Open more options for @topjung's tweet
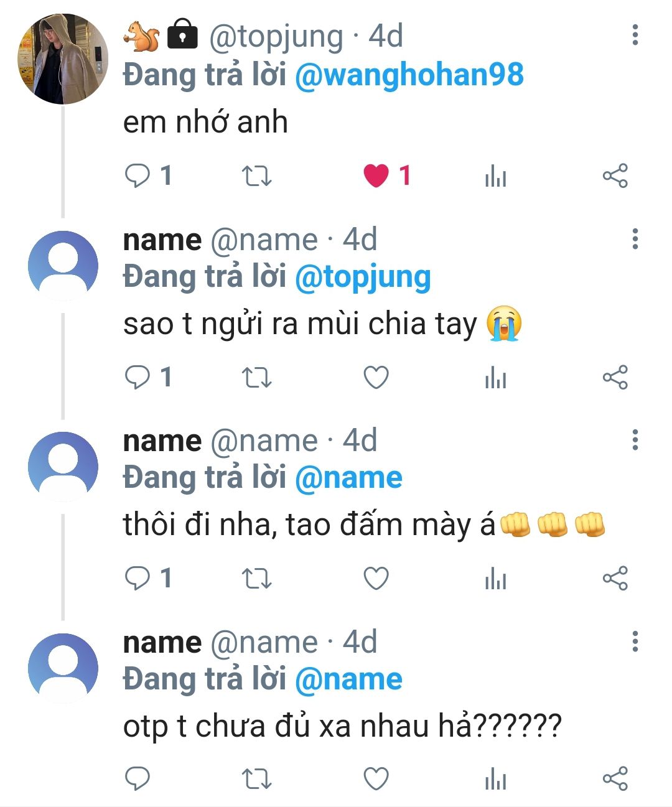The image size is (672, 807). point(635,35)
